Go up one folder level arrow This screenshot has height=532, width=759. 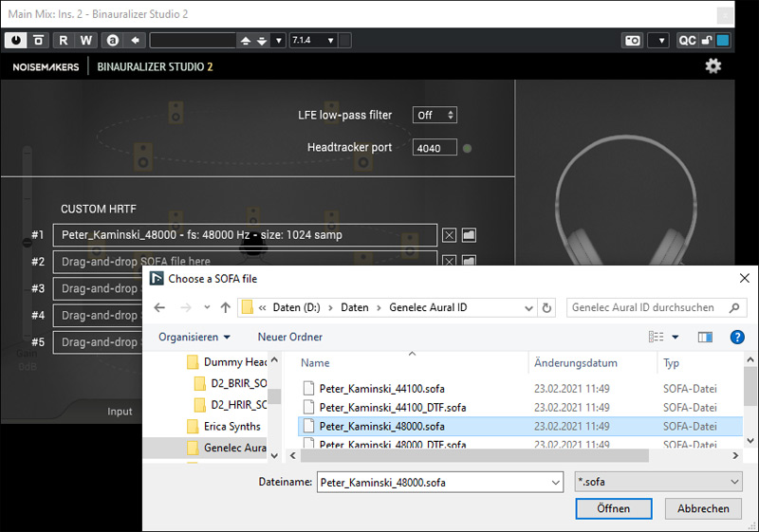pos(225,307)
